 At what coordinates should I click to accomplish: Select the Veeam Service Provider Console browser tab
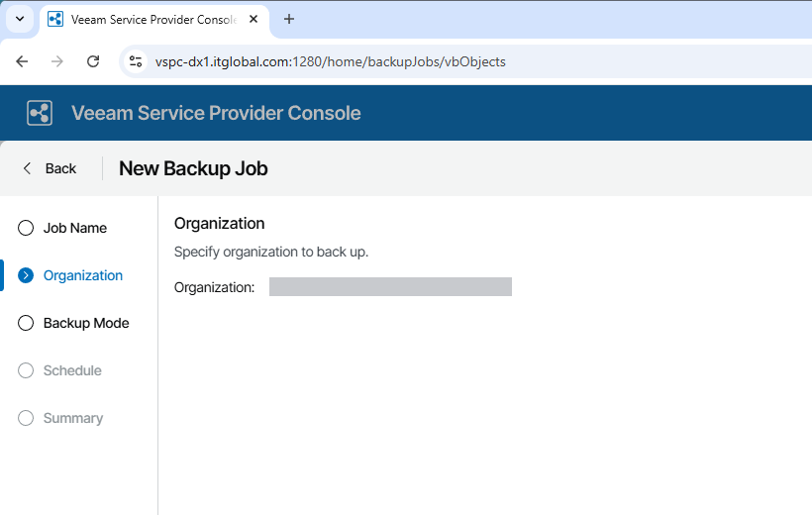[153, 20]
